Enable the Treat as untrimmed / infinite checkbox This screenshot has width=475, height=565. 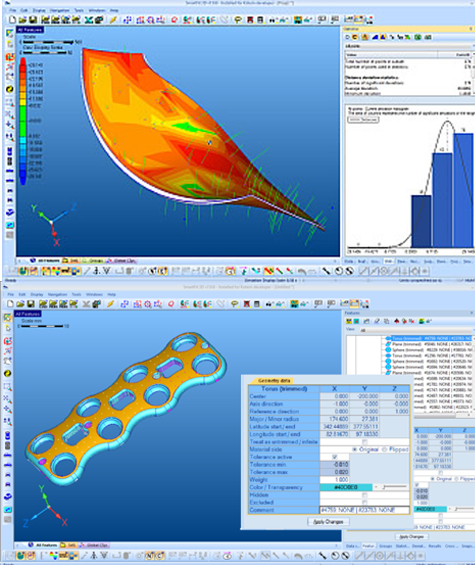tap(364, 442)
